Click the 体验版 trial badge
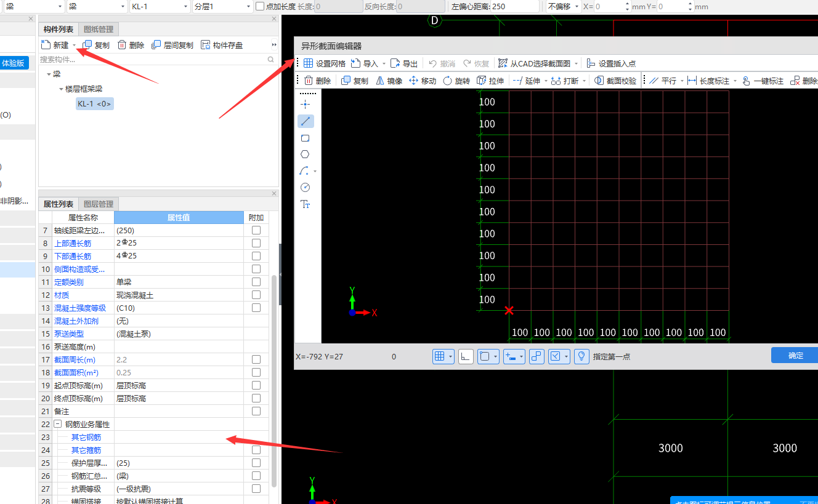 pos(15,63)
